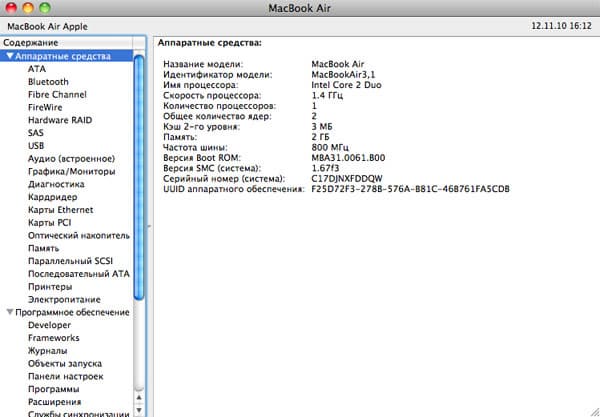Click the window resize grip corner
Viewport: 600px width, 417px height.
coord(593,410)
